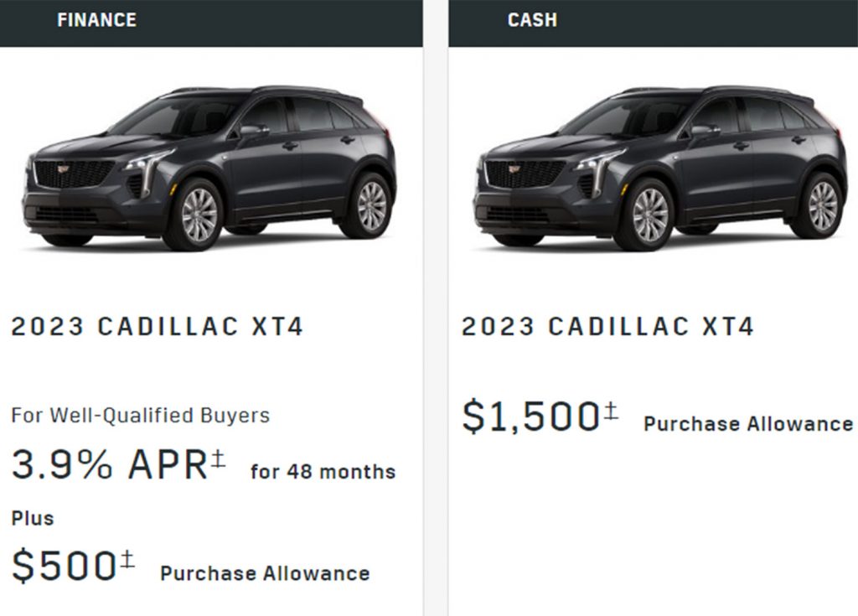Screen dimensions: 858x616
Task: Click the front grille Cadillac emblem, Finance car
Action: (x=64, y=168)
